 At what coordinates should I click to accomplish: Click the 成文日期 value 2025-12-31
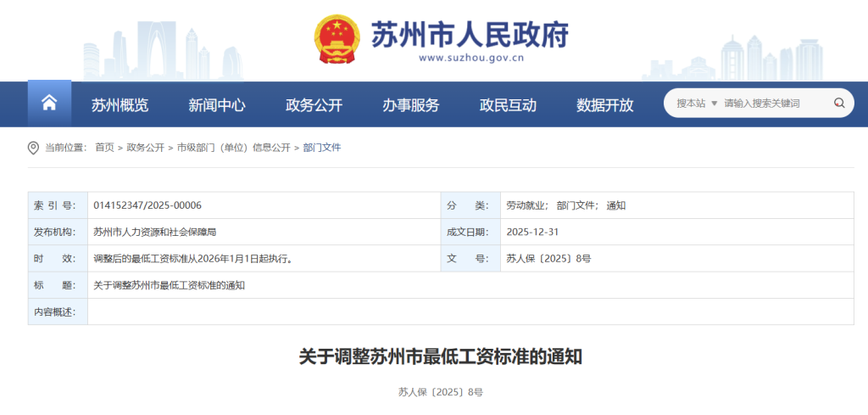click(x=532, y=233)
